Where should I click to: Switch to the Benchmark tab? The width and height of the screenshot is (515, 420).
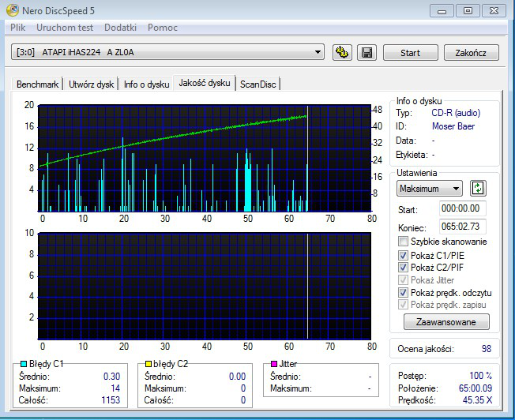(37, 84)
